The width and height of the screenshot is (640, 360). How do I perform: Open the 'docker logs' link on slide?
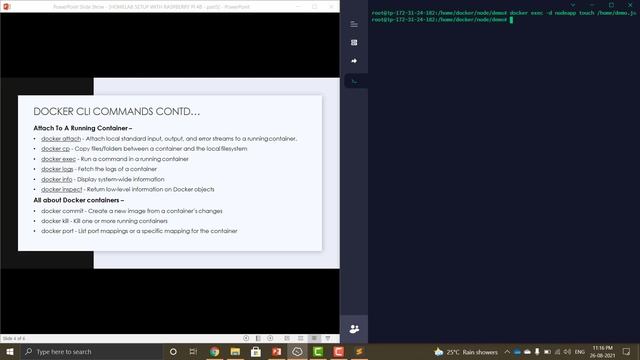click(x=57, y=169)
